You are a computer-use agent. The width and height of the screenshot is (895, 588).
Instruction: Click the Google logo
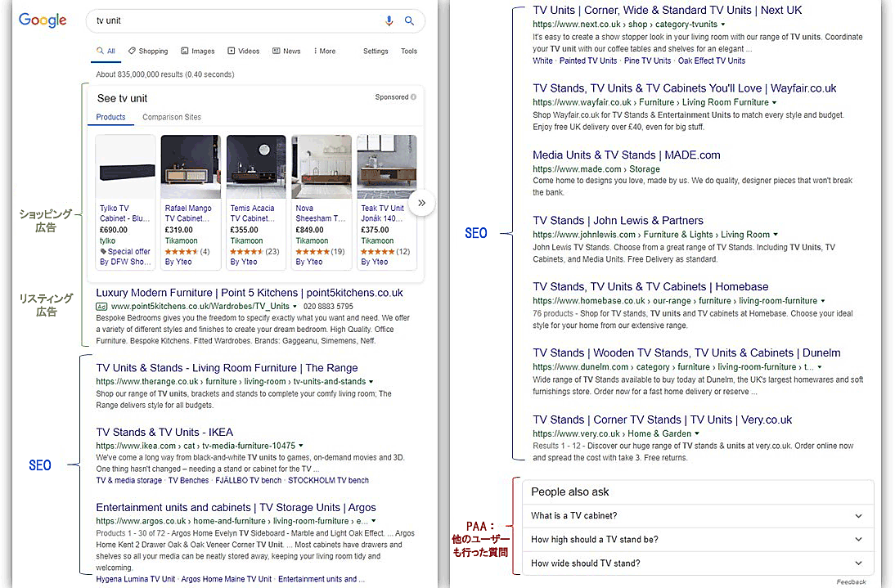[43, 20]
